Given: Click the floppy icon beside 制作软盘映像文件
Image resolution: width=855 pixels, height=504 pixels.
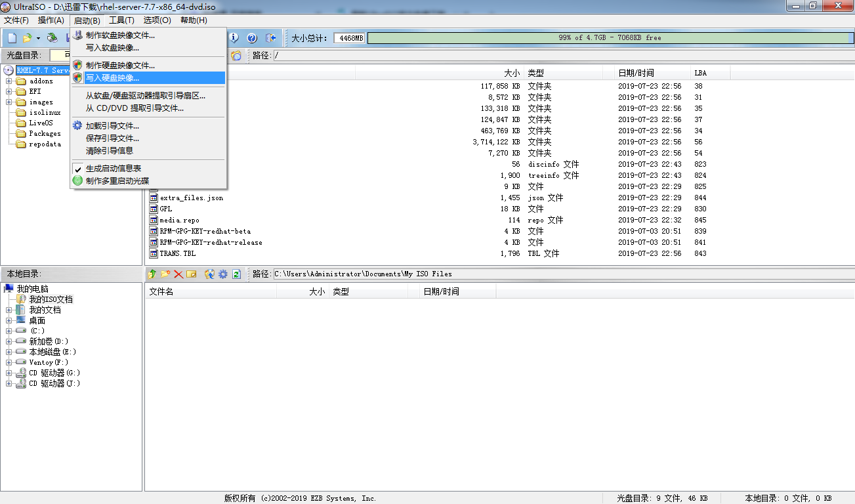Looking at the screenshot, I should [x=78, y=35].
